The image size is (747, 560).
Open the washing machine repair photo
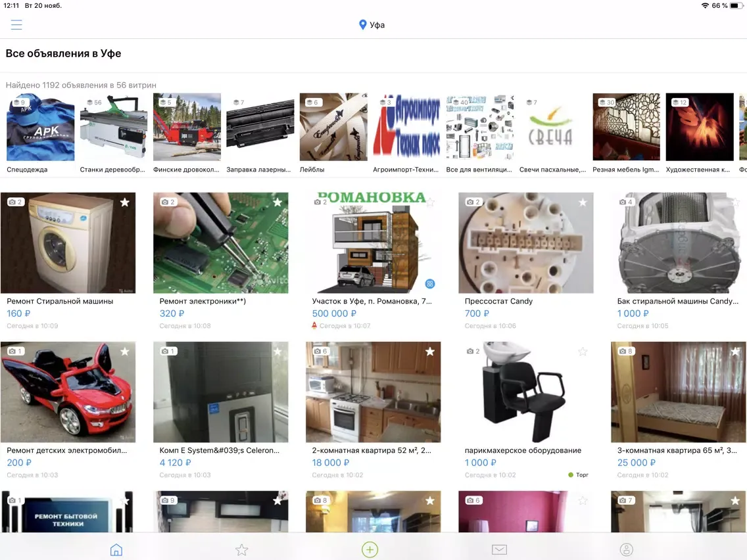pos(68,243)
